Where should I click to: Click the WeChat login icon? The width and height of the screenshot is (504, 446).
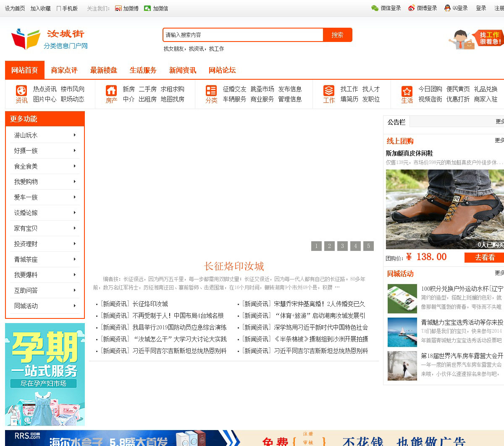pos(375,8)
